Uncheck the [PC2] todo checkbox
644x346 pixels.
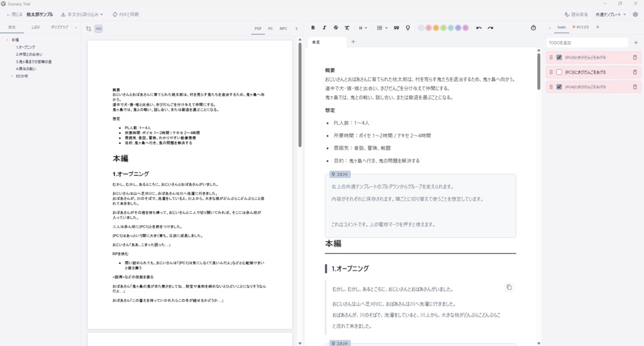[x=559, y=57]
